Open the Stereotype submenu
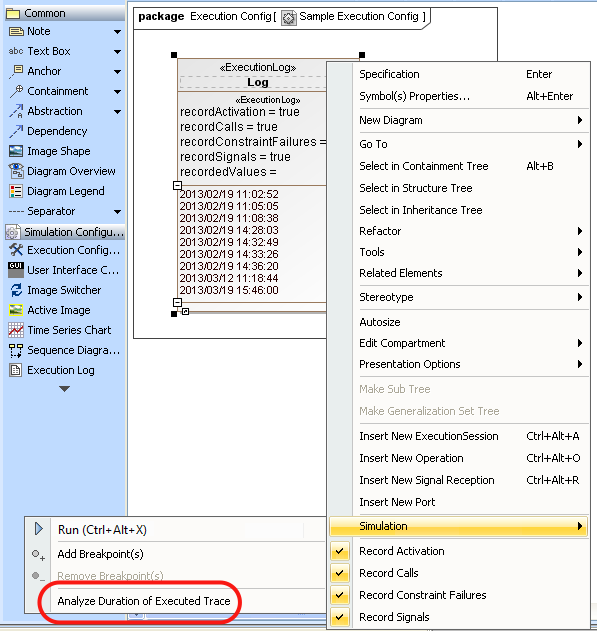 click(x=459, y=297)
